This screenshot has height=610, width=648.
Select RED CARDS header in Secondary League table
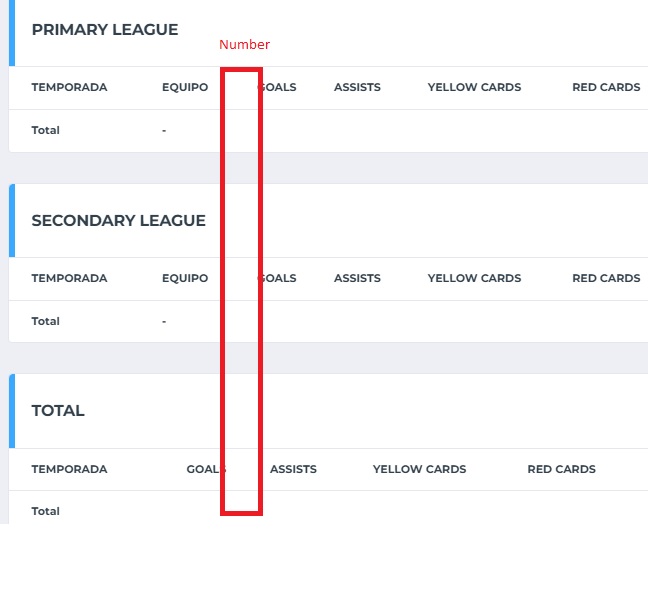click(x=606, y=278)
